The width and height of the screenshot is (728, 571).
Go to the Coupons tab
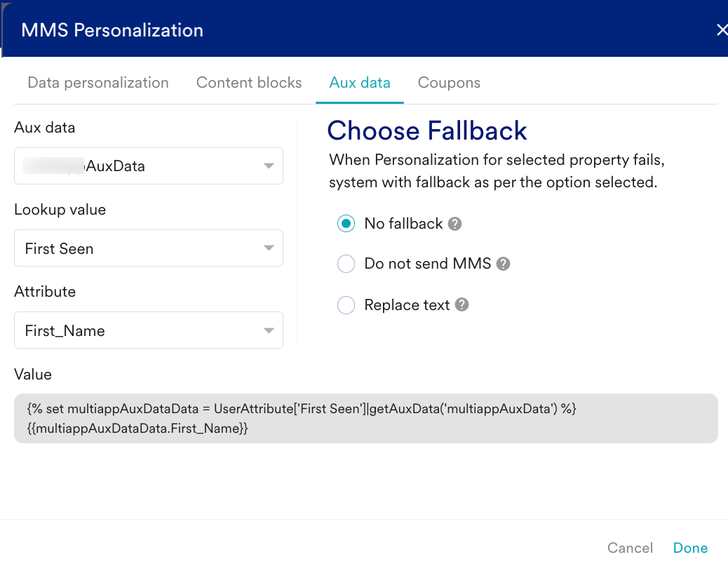click(x=449, y=83)
